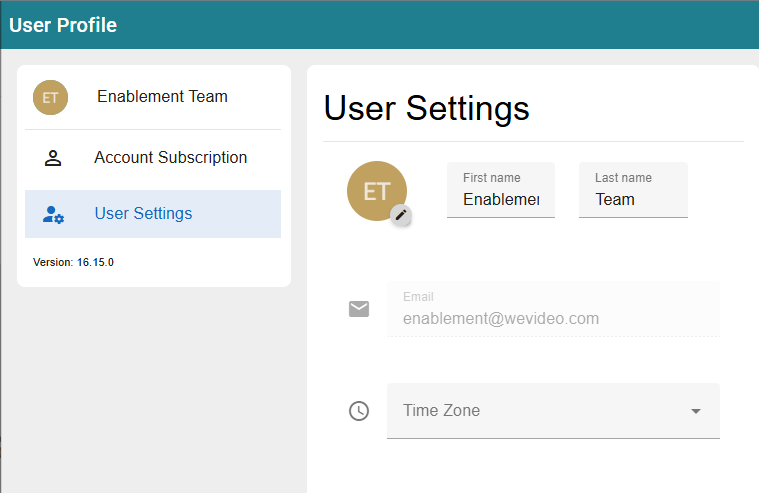Click the First name label

(492, 178)
